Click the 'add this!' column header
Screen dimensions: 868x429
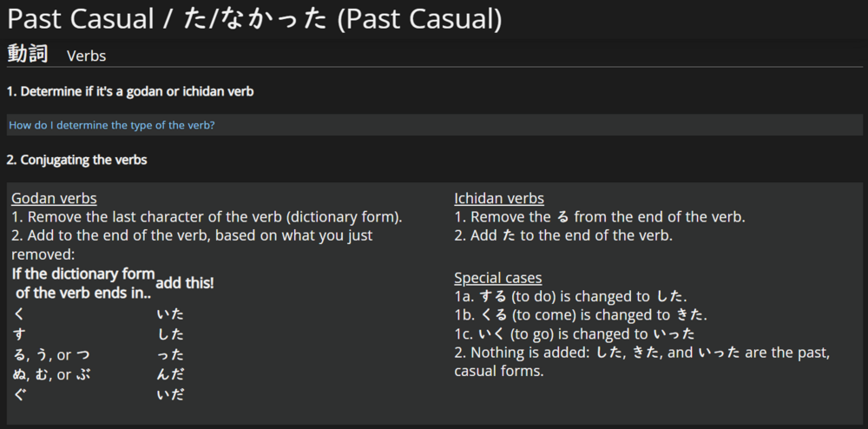pyautogui.click(x=185, y=283)
